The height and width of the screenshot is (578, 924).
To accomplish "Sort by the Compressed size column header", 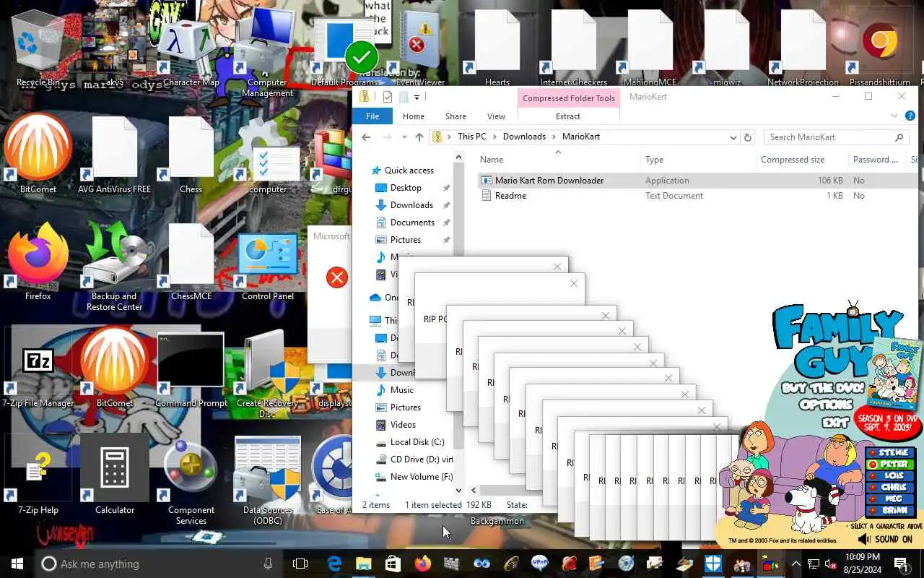I will click(801, 160).
